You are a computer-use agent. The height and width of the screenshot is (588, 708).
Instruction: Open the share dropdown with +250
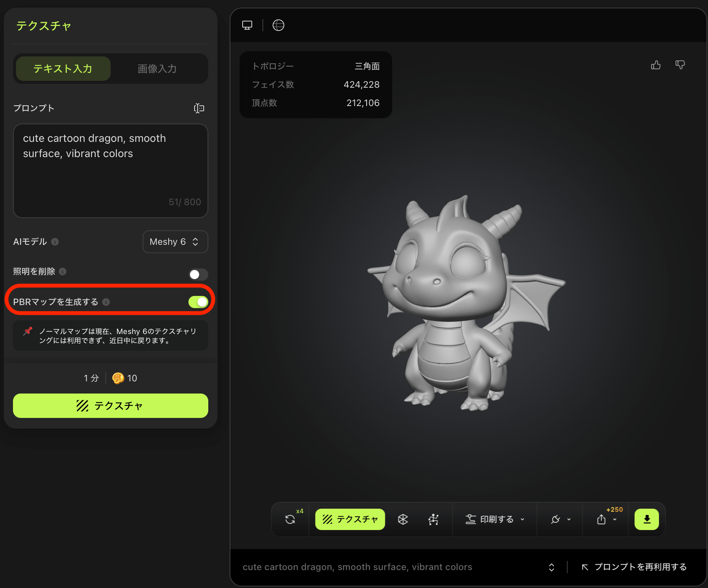coord(606,519)
